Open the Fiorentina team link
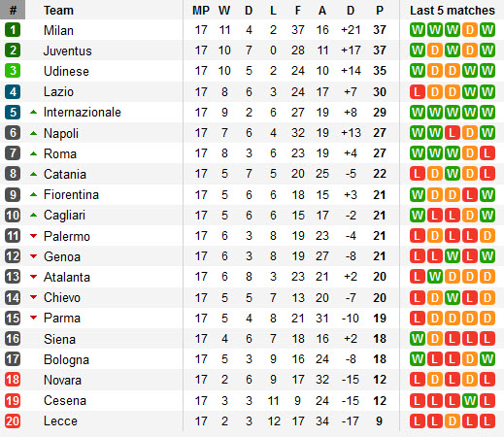This screenshot has width=504, height=437. [71, 194]
